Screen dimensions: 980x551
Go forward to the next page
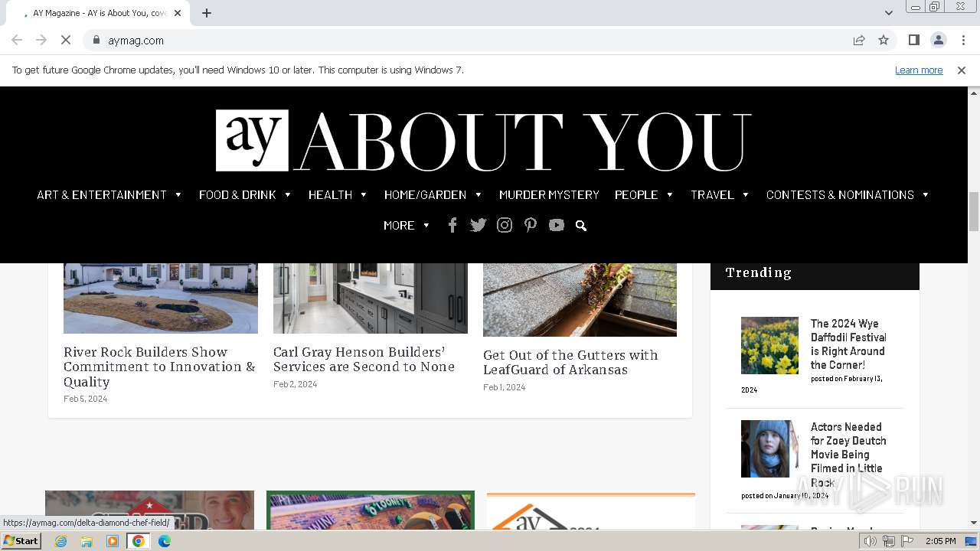coord(41,40)
